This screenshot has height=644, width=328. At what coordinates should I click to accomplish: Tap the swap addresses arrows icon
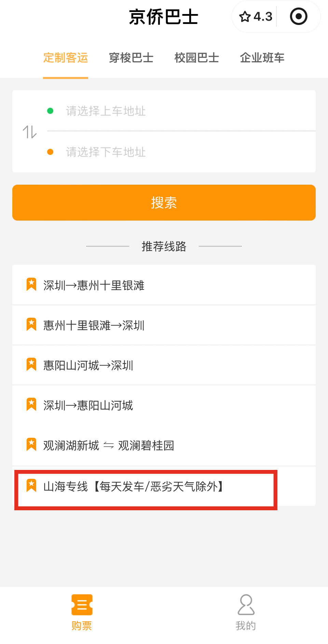(x=30, y=132)
